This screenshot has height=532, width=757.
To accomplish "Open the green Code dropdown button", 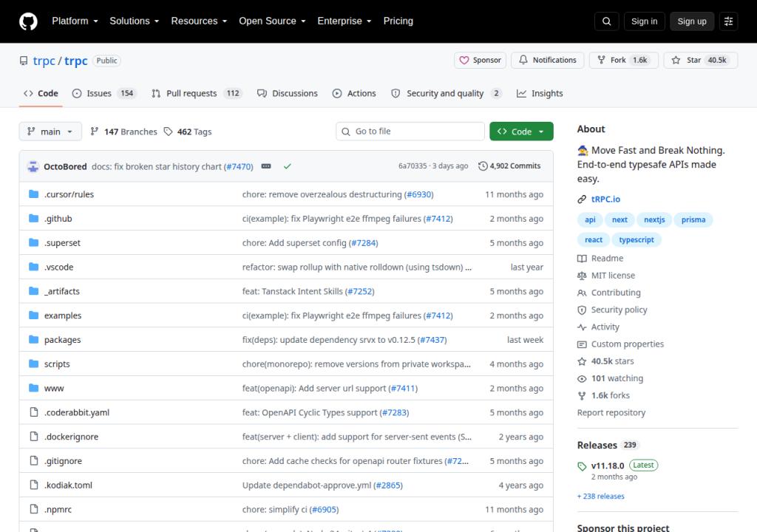I will (521, 132).
